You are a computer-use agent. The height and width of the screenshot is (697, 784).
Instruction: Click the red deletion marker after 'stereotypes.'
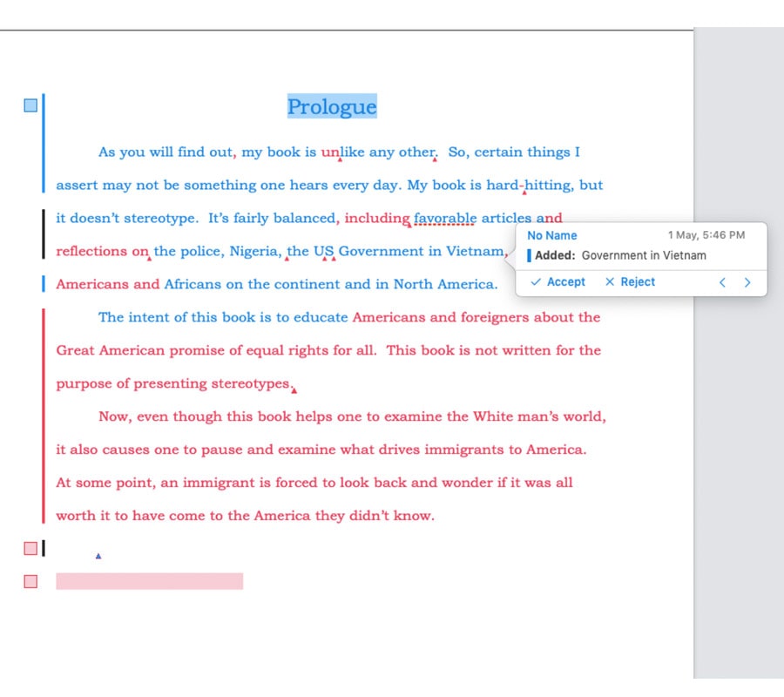click(x=294, y=390)
